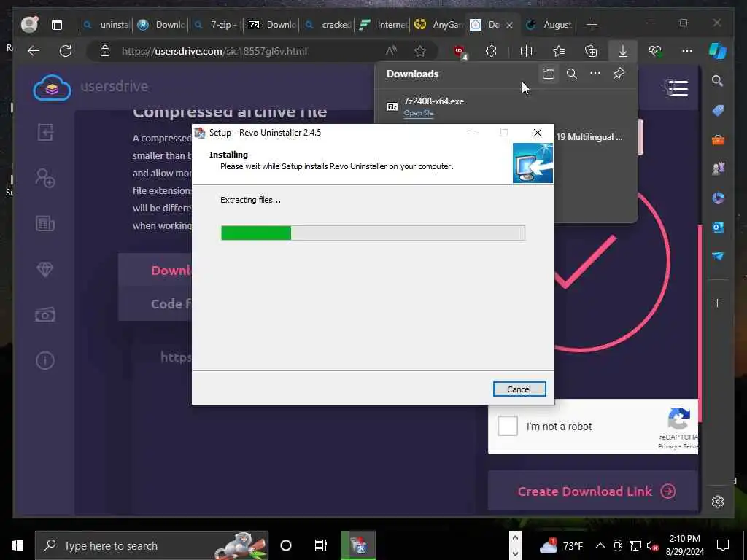The height and width of the screenshot is (560, 747).
Task: Click the info icon in usersdrive sidebar
Action: click(45, 360)
